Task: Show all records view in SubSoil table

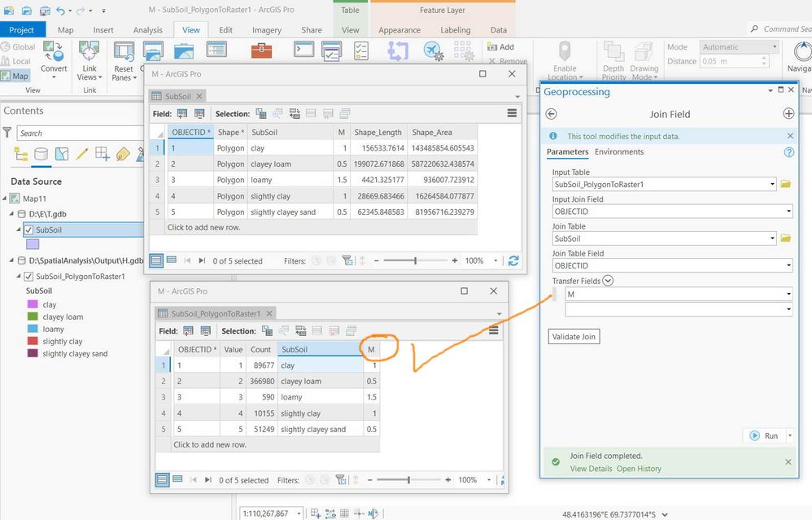Action: [x=156, y=260]
